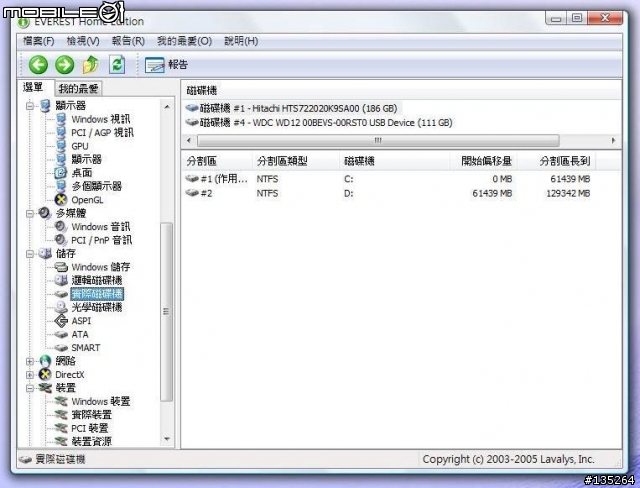The width and height of the screenshot is (640, 488).
Task: Select the 裝置資源 tree item
Action: click(91, 441)
